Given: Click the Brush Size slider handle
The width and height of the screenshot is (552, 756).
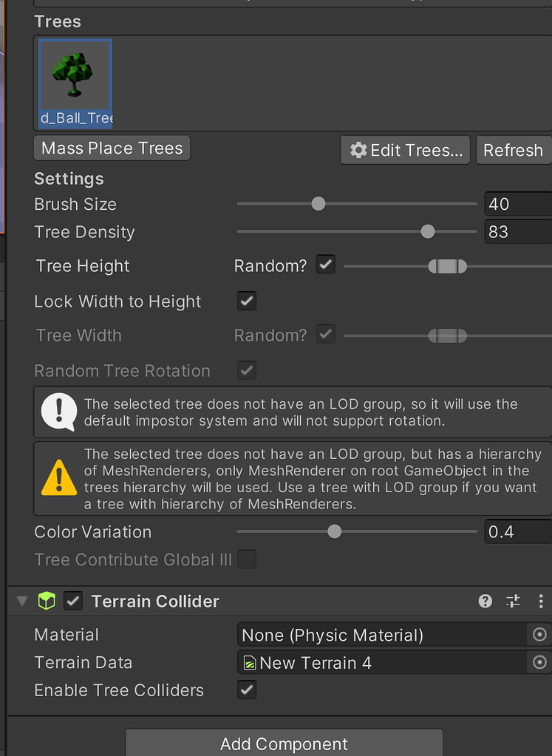Looking at the screenshot, I should click(318, 203).
